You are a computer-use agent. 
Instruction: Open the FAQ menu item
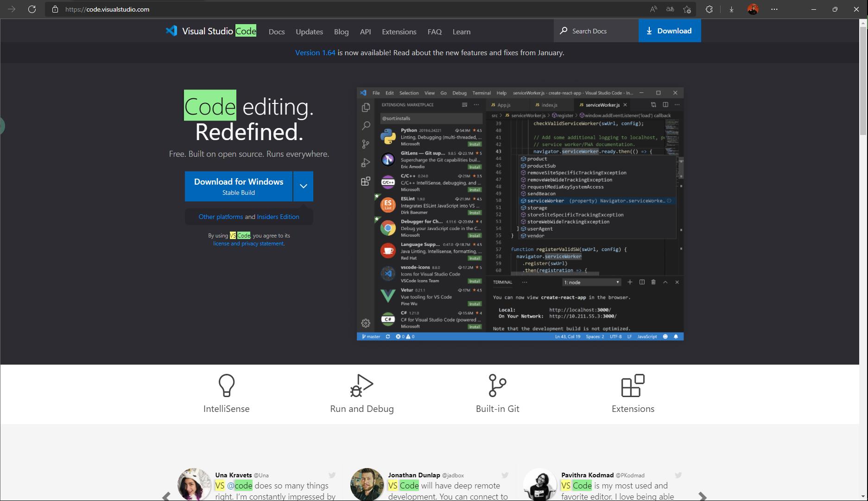pos(434,32)
